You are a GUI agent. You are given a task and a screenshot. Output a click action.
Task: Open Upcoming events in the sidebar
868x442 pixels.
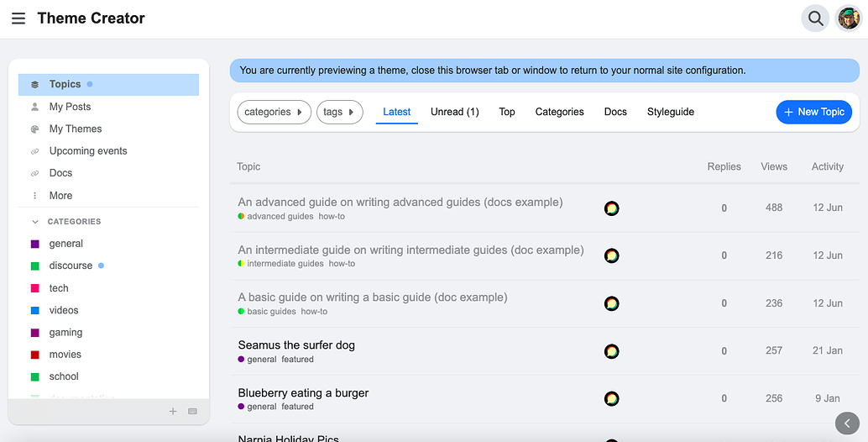(x=87, y=151)
